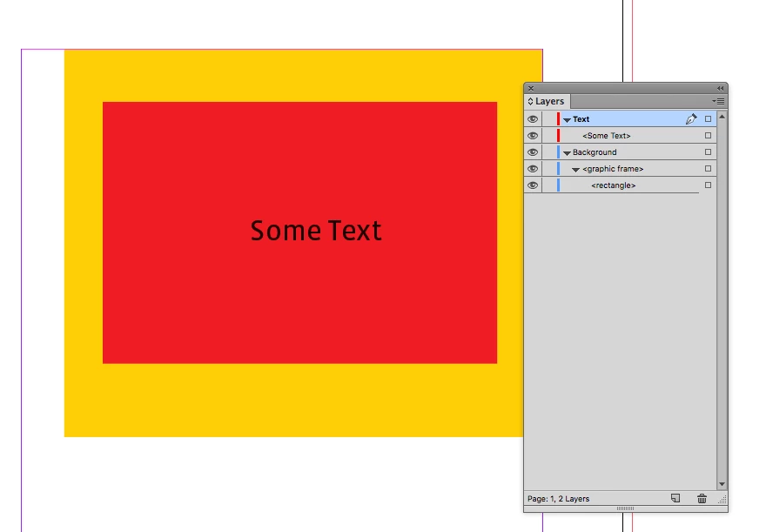Click the pen icon on Text layer
The height and width of the screenshot is (532, 766).
coord(691,118)
